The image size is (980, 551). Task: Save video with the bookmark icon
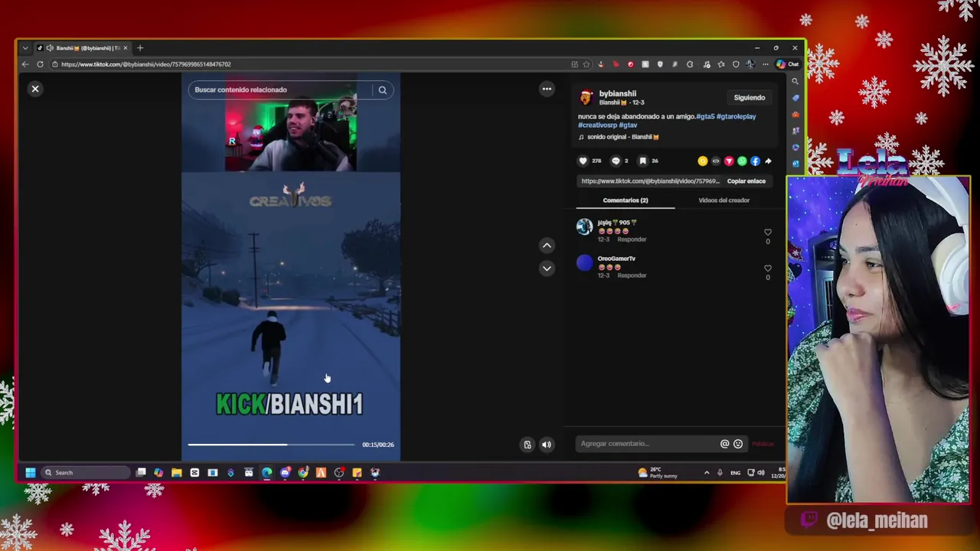643,161
